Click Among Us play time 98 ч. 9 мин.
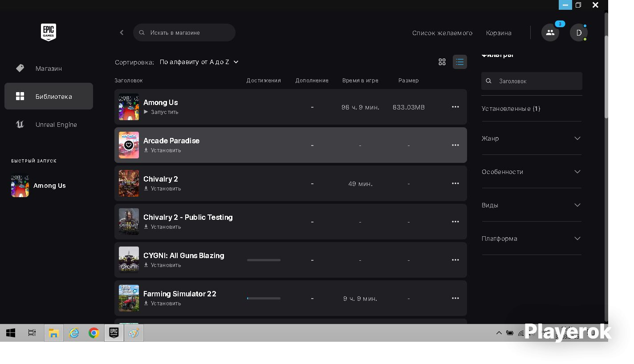This screenshot has height=364, width=634. [x=360, y=107]
